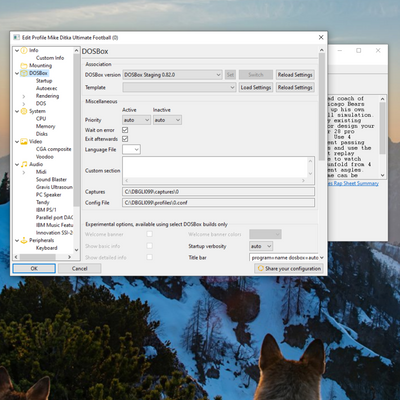
Task: Select Memory in the tree
Action: point(45,126)
